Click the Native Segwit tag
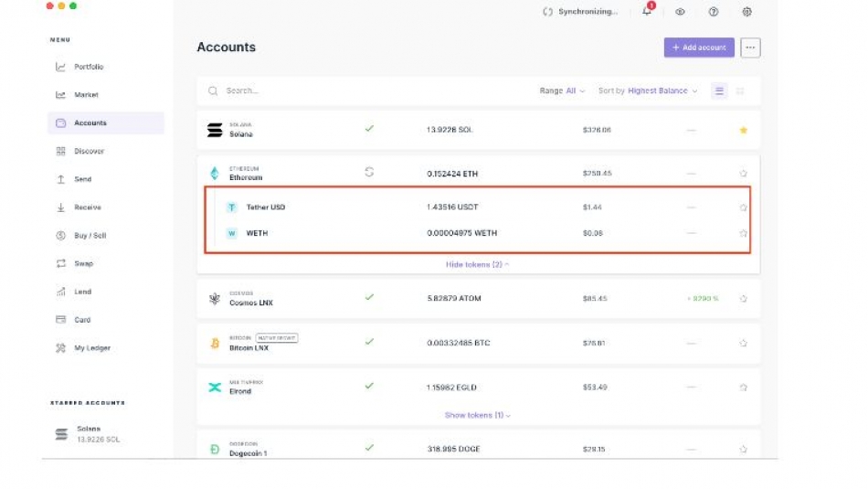The height and width of the screenshot is (489, 868). [x=277, y=338]
